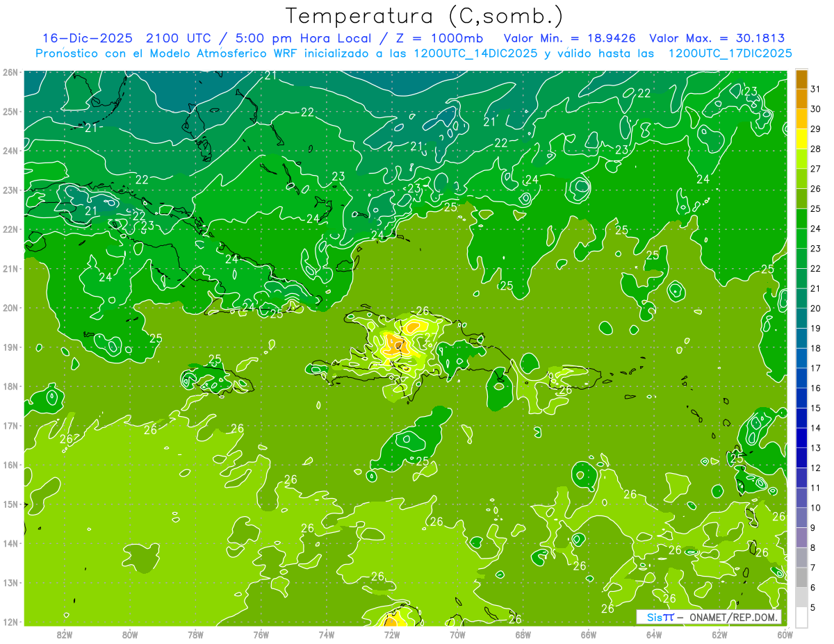Pick the brown top swatch above 31
This screenshot has width=834, height=644.
801,79
